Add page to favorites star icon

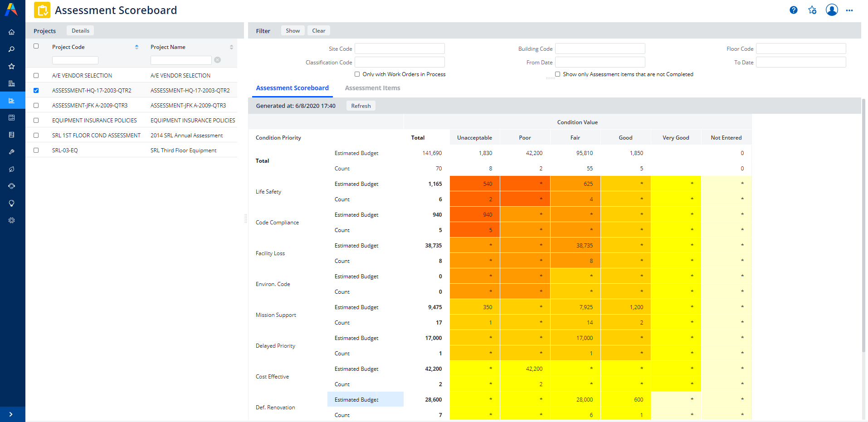click(812, 10)
